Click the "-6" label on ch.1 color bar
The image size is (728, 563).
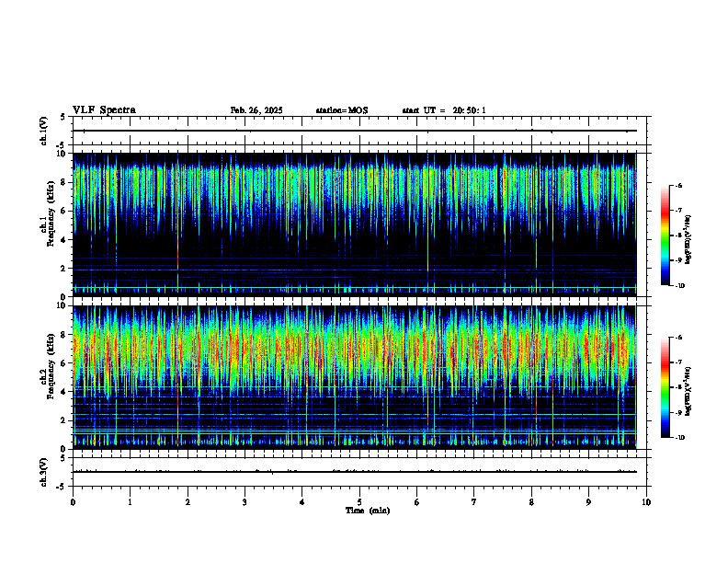(678, 186)
